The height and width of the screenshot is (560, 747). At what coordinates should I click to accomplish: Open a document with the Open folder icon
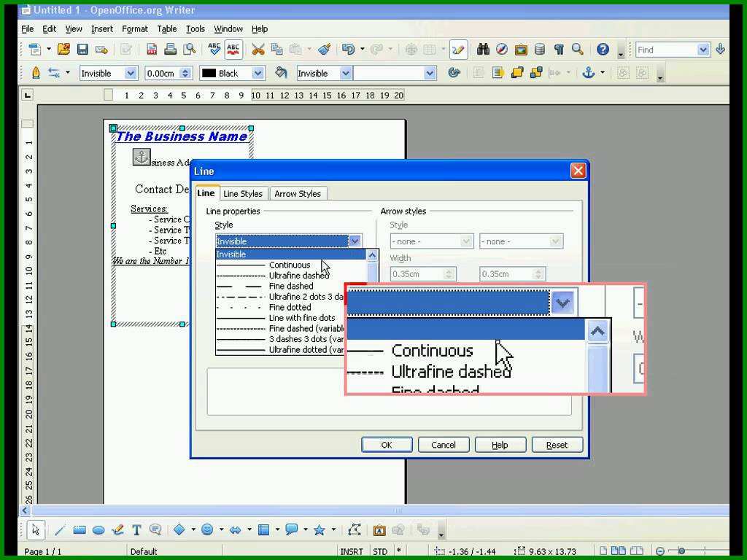(x=63, y=49)
